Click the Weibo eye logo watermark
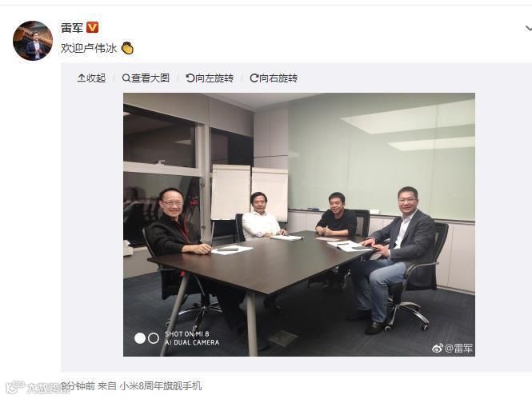Viewport: 532px width, 399px height. (x=438, y=348)
